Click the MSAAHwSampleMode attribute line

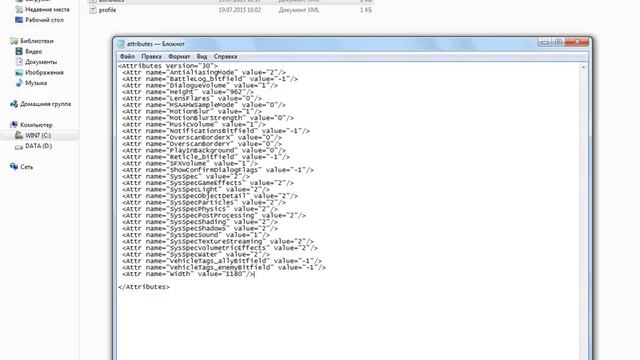(204, 105)
